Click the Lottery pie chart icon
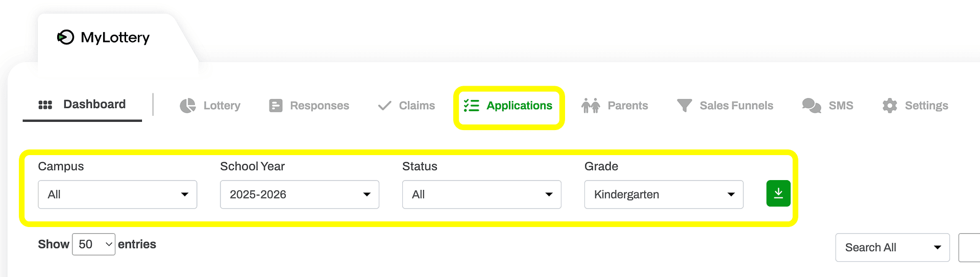The image size is (980, 277). (188, 106)
